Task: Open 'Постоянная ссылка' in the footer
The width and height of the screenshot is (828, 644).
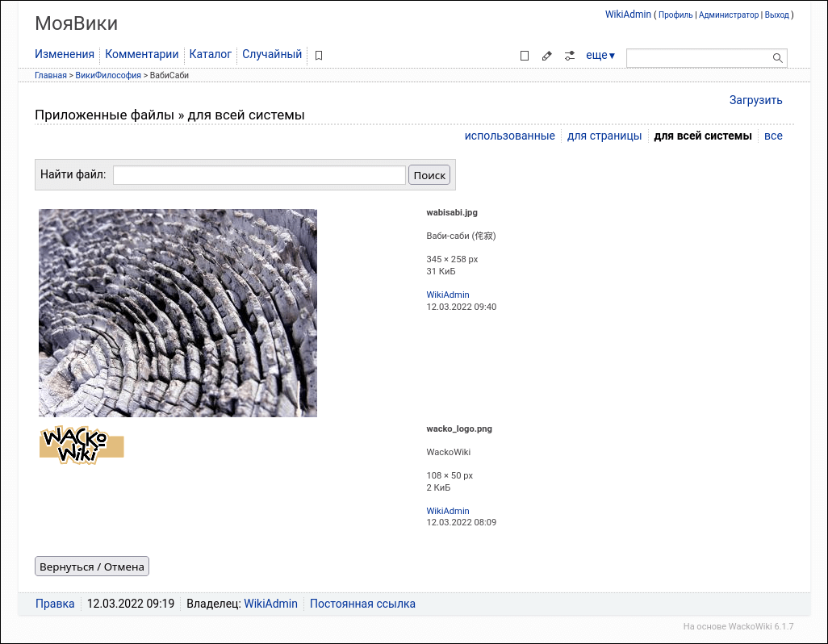Action: pyautogui.click(x=362, y=604)
